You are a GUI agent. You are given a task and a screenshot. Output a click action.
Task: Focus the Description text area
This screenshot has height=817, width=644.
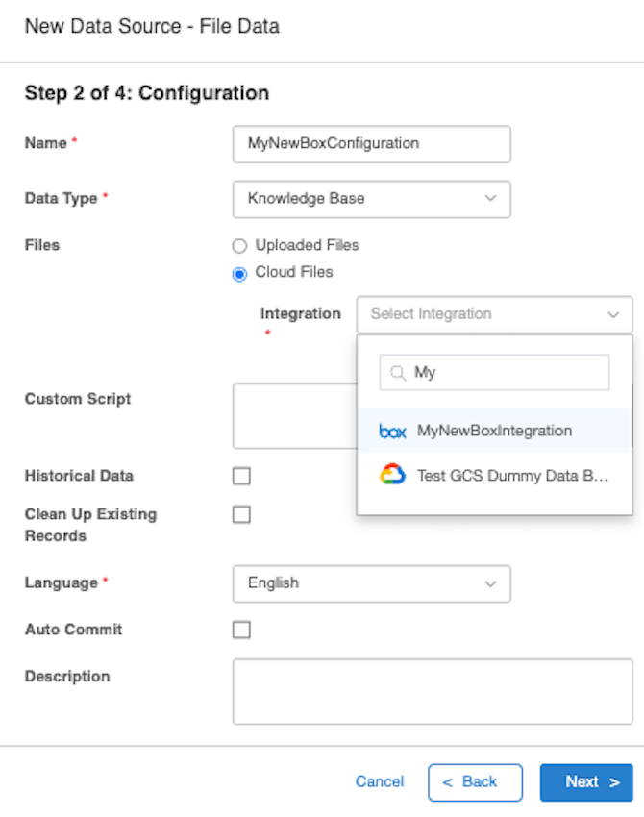pyautogui.click(x=433, y=691)
